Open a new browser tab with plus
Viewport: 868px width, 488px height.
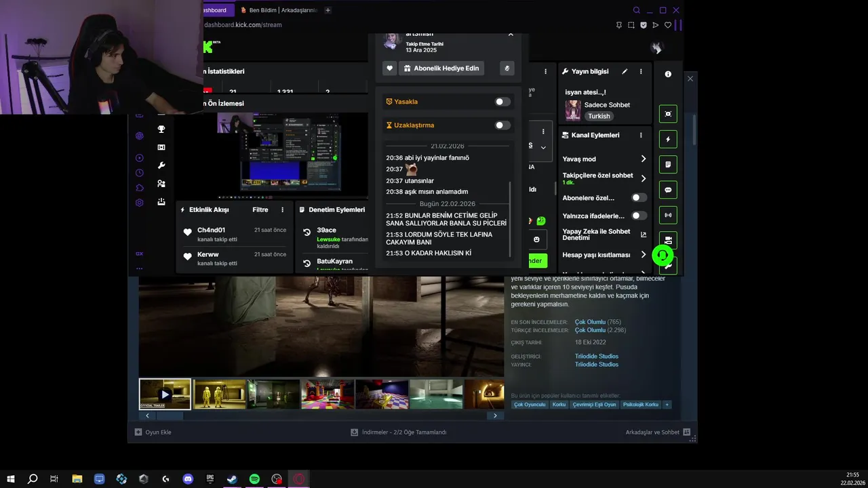[x=328, y=10]
